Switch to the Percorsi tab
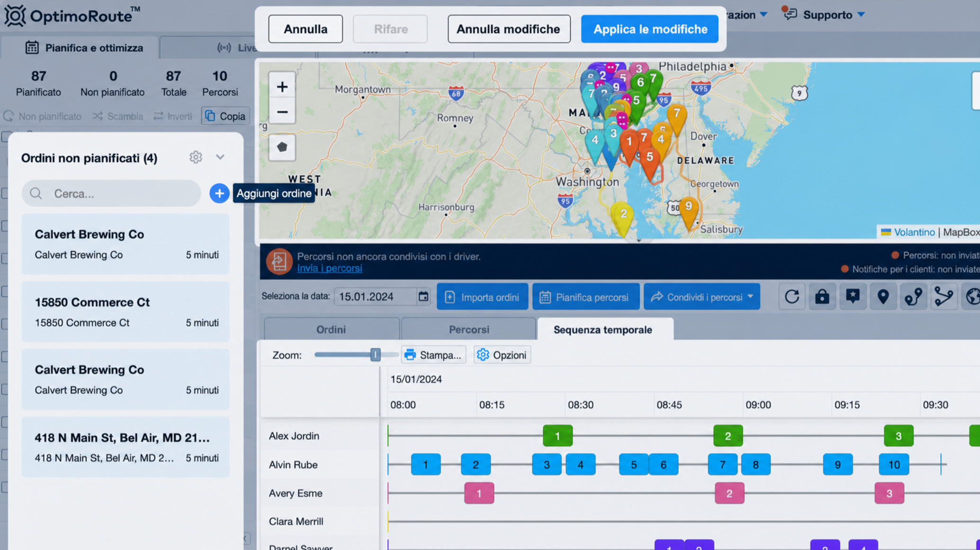The width and height of the screenshot is (980, 550). 469,329
